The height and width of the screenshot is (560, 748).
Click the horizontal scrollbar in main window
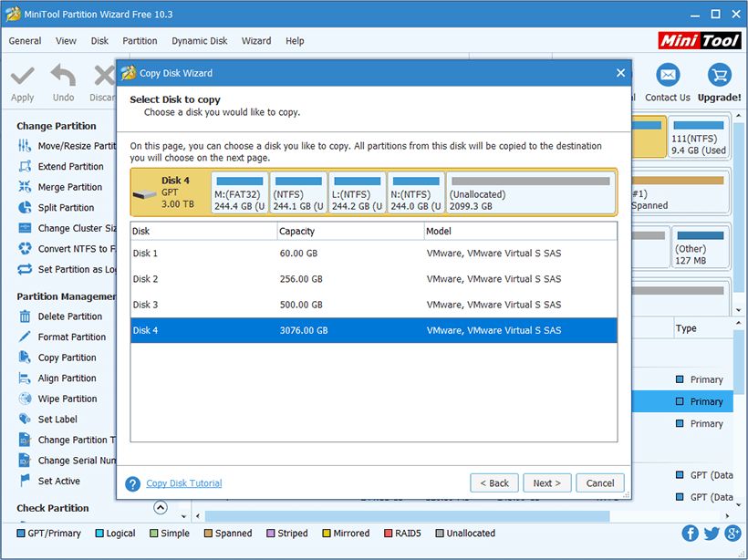point(407,515)
